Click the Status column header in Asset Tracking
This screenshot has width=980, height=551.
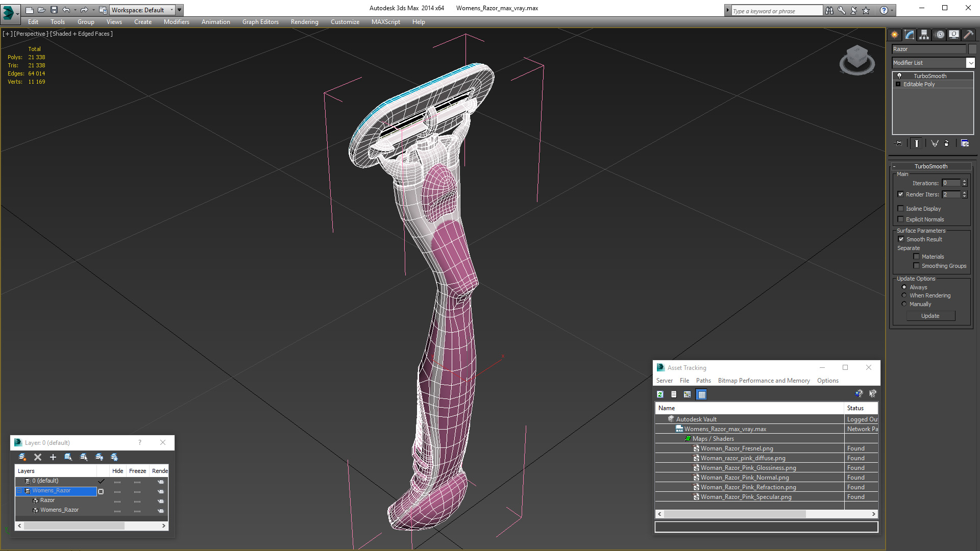(x=861, y=408)
